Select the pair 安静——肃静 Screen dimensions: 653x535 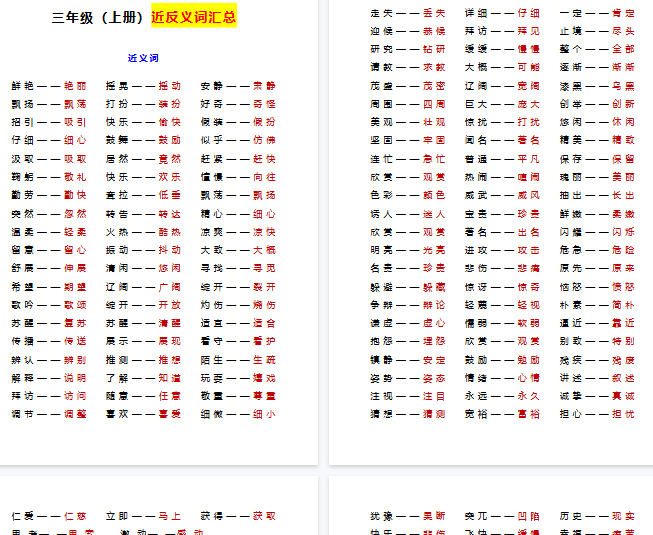238,86
